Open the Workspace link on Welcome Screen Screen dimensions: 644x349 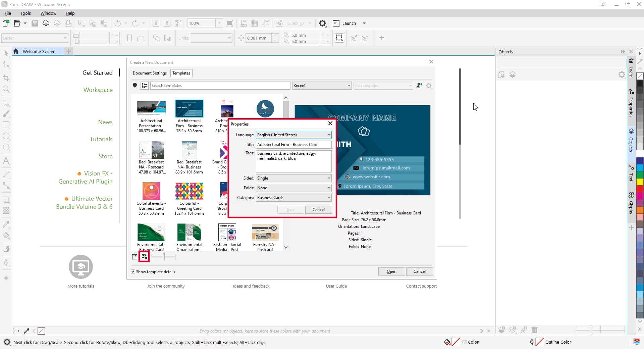point(98,90)
